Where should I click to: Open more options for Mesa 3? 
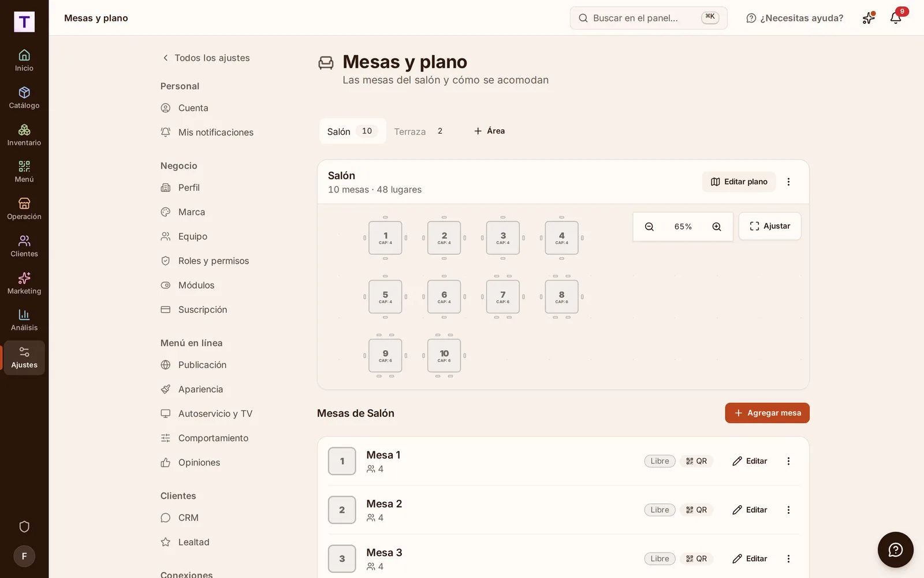coord(788,559)
